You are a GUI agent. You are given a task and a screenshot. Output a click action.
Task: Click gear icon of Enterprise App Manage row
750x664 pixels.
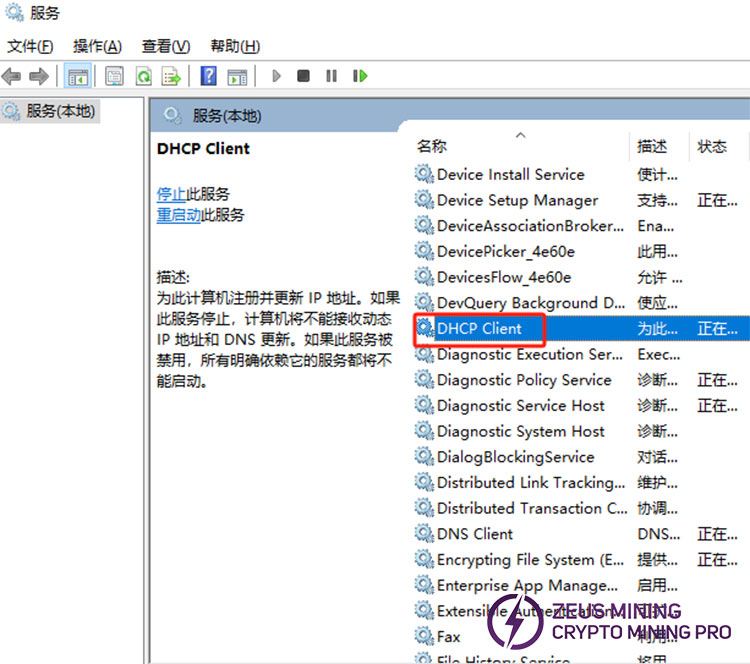(x=424, y=585)
